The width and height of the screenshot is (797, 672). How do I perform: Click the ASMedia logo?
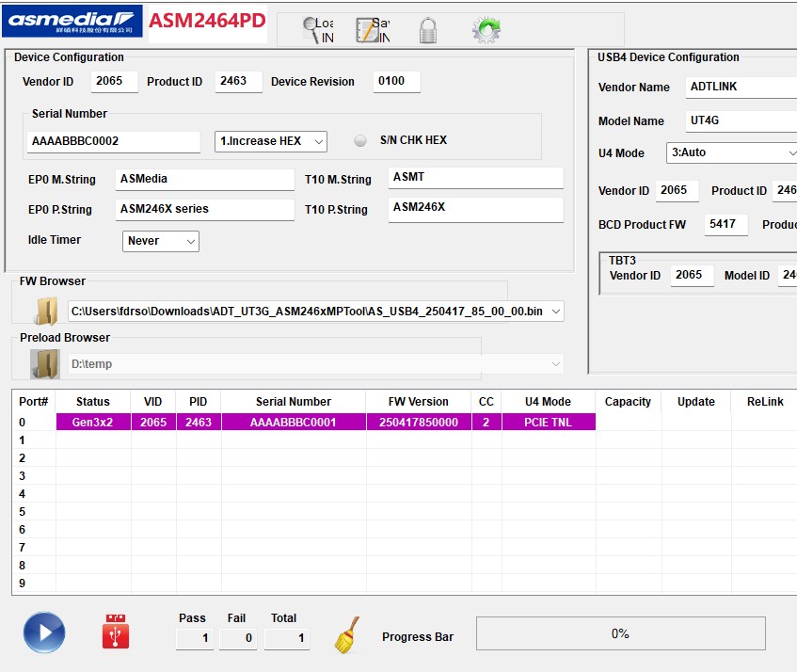[x=72, y=21]
